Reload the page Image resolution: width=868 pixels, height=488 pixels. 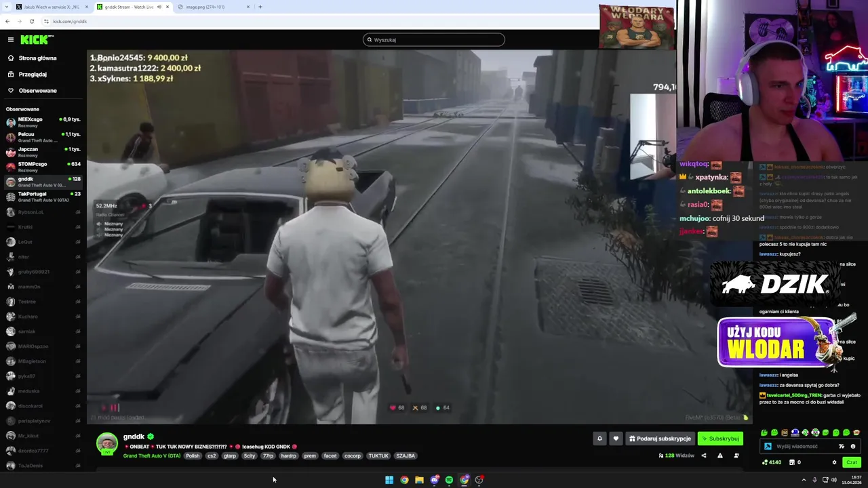32,21
